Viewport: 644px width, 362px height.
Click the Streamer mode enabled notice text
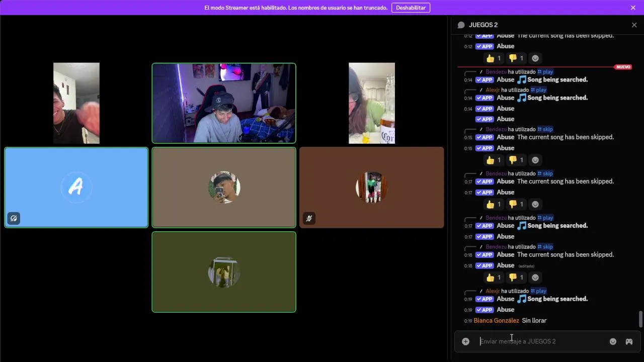click(x=296, y=8)
